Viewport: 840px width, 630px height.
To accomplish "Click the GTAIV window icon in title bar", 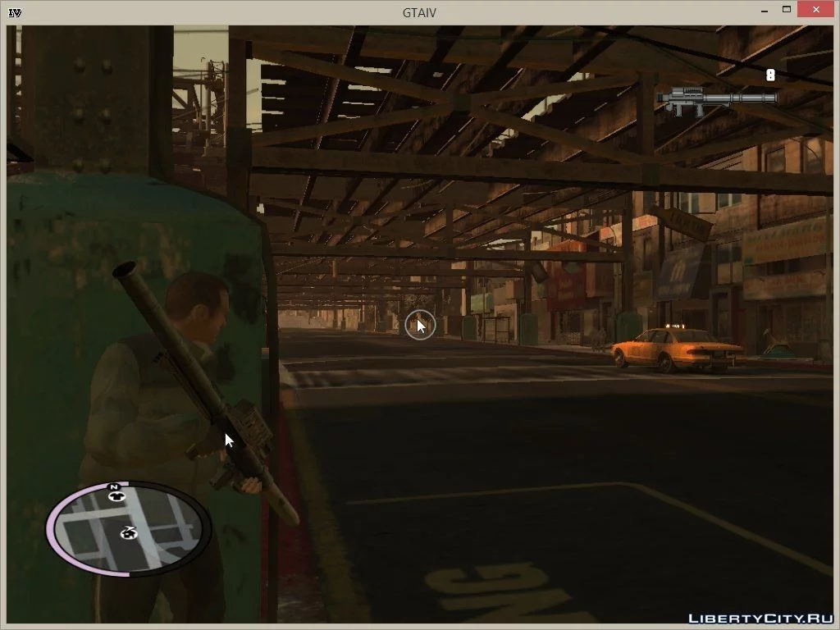I will point(15,12).
